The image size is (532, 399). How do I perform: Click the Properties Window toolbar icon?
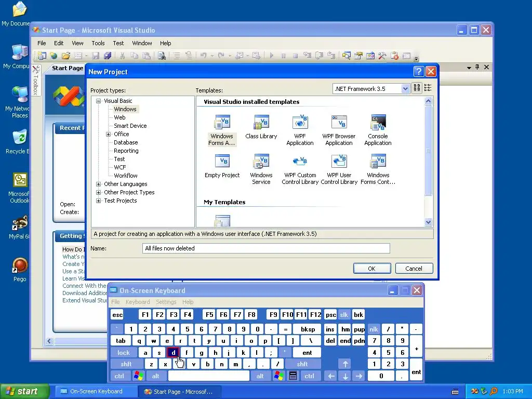coord(358,56)
